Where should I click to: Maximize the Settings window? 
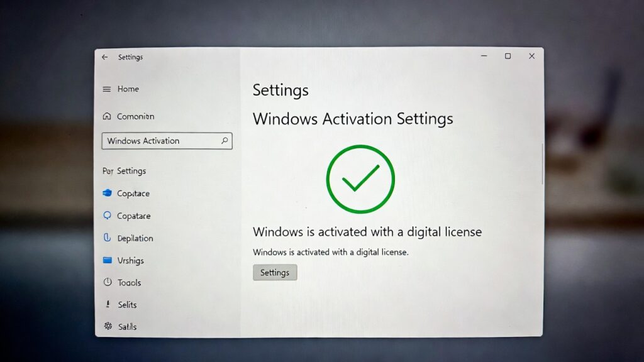(x=508, y=57)
